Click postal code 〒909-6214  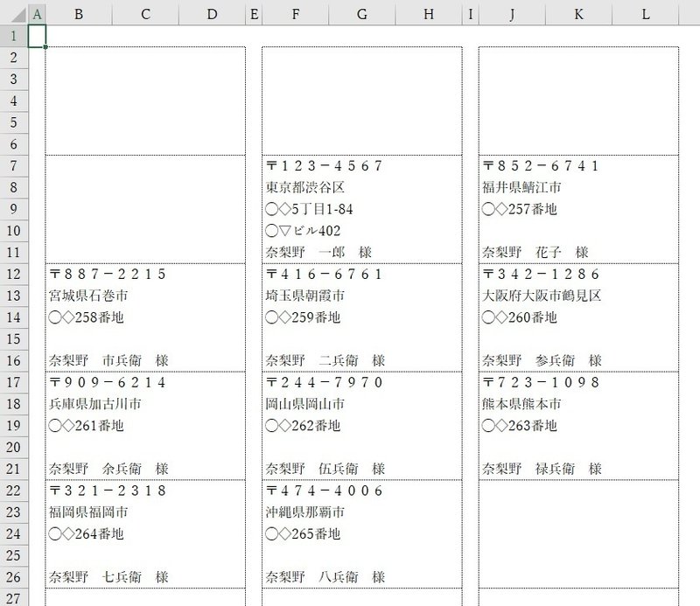[108, 382]
